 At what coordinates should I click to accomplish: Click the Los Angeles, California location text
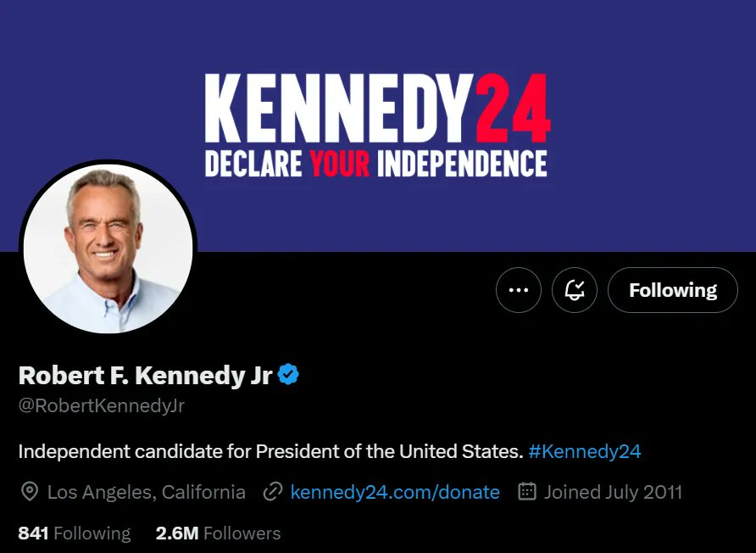pos(147,492)
